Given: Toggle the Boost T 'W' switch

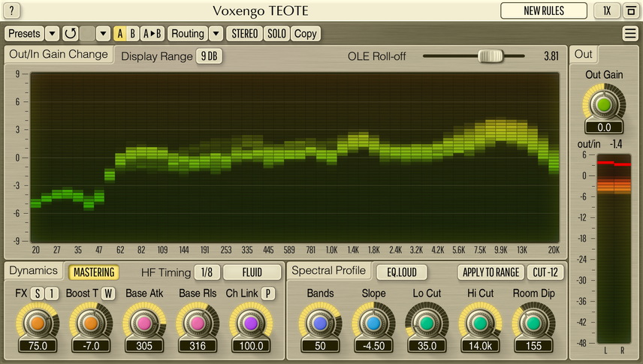Looking at the screenshot, I should pos(108,293).
